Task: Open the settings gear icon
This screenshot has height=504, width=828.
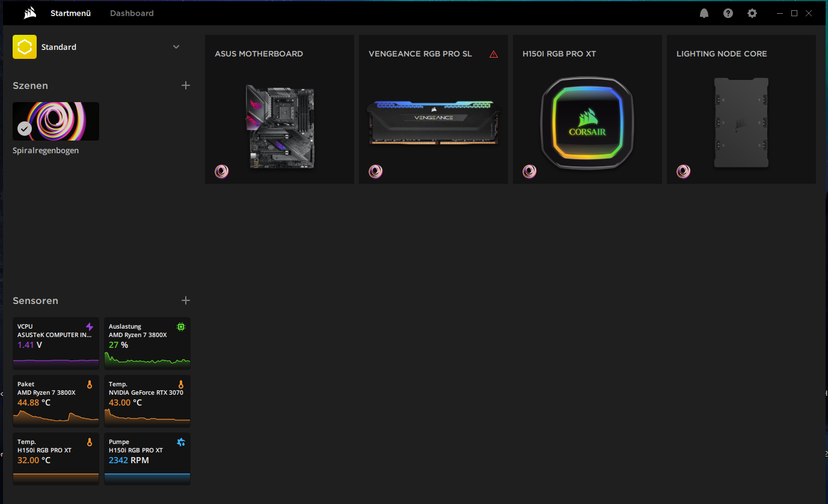Action: coord(752,13)
